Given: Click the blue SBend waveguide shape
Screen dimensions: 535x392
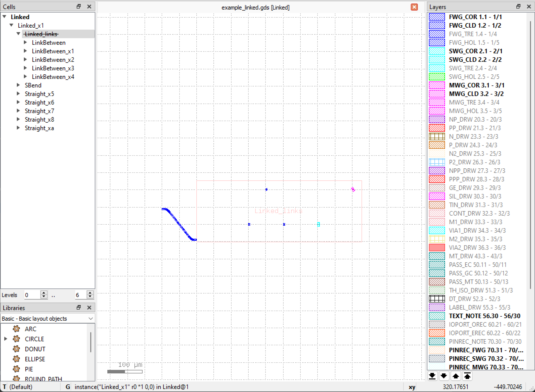Looking at the screenshot, I should coord(179,224).
